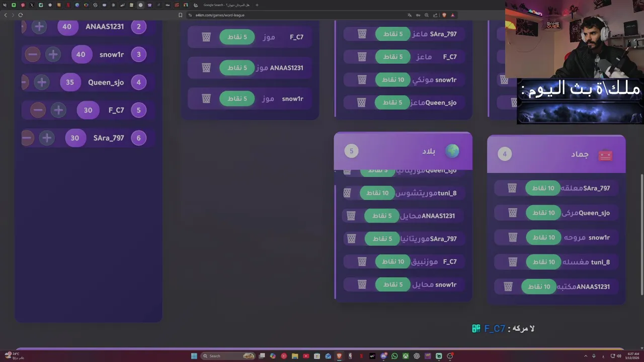Viewport: 644px width, 362px height.
Task: Delete snow1r's مونكي answer with trash icon
Action: coord(362,79)
